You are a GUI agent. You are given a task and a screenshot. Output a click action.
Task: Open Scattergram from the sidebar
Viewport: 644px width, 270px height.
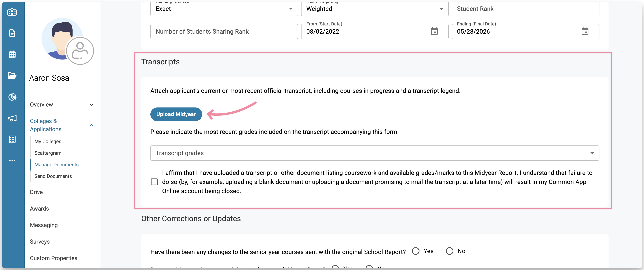click(x=48, y=153)
